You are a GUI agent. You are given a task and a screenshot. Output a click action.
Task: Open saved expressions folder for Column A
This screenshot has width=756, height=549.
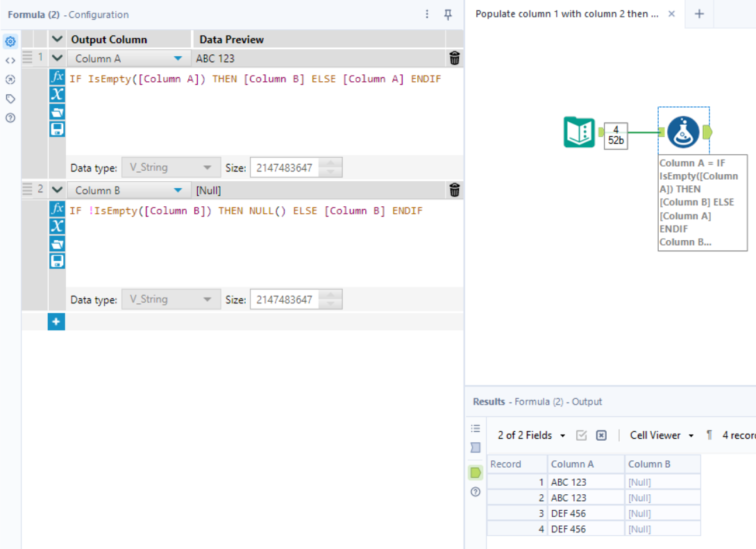[57, 112]
